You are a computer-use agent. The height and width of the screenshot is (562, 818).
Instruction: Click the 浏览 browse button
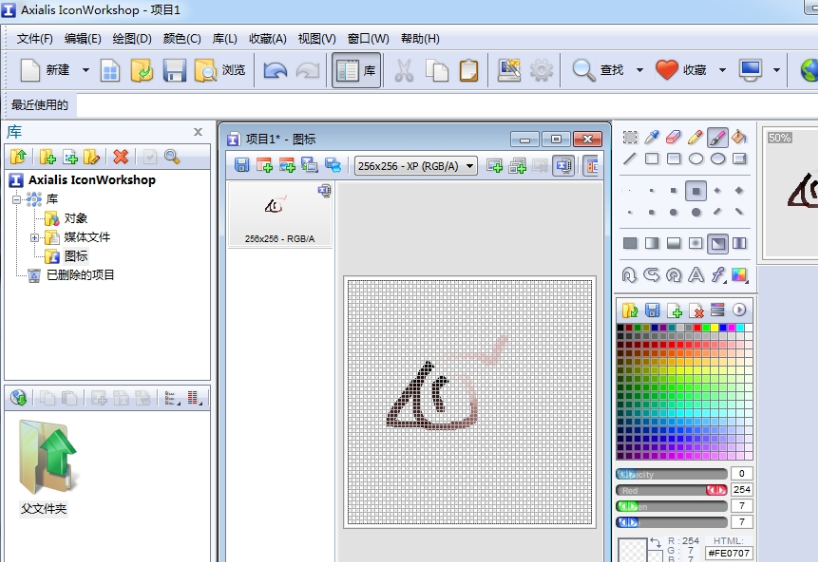click(x=220, y=70)
